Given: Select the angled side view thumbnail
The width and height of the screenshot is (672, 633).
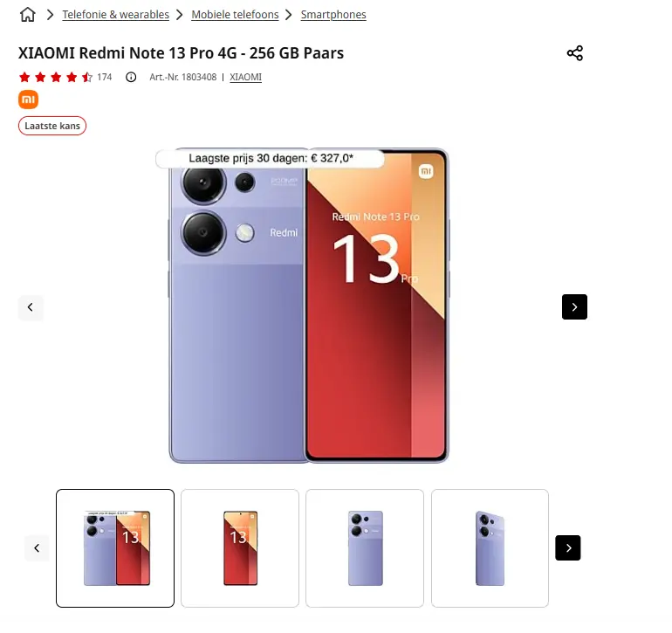Looking at the screenshot, I should (x=490, y=548).
